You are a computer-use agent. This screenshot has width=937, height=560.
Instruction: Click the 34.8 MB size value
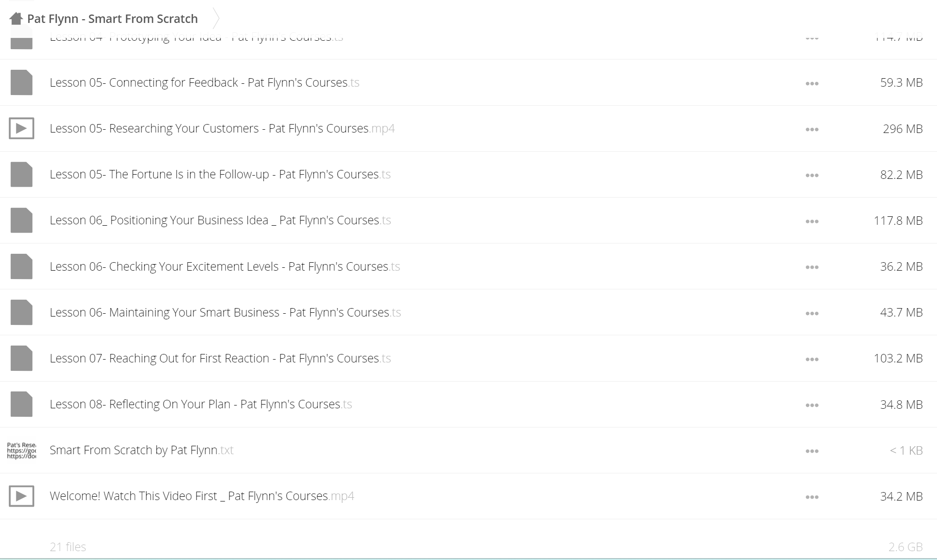click(901, 405)
